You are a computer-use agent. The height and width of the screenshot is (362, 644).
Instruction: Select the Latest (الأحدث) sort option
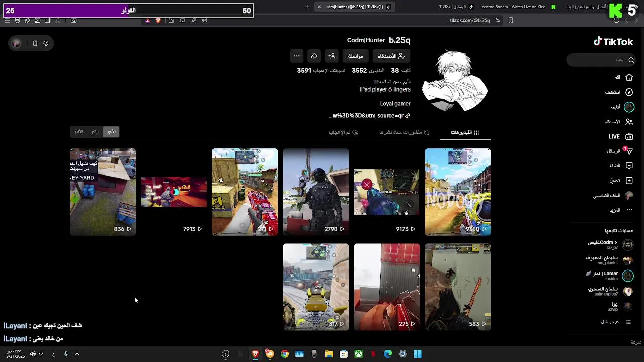(x=111, y=131)
